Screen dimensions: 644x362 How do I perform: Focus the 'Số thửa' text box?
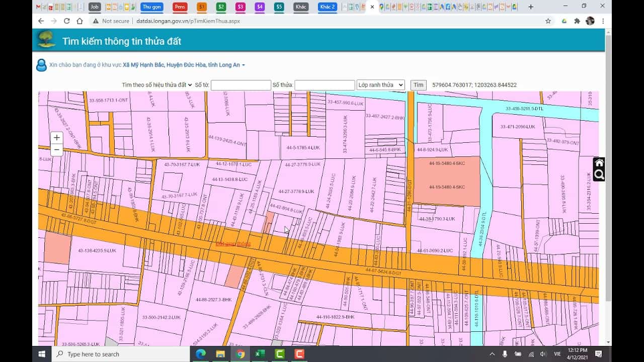tap(325, 85)
